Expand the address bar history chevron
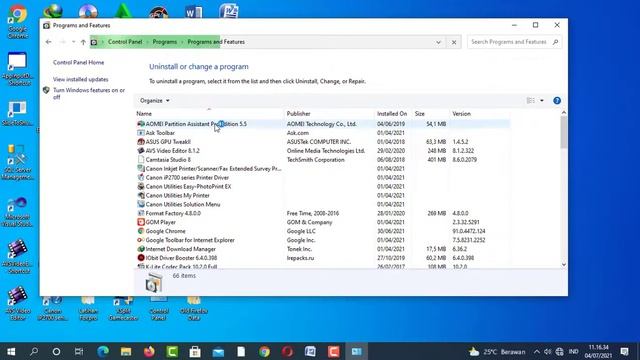Viewport: 640px width, 360px height. [x=438, y=42]
